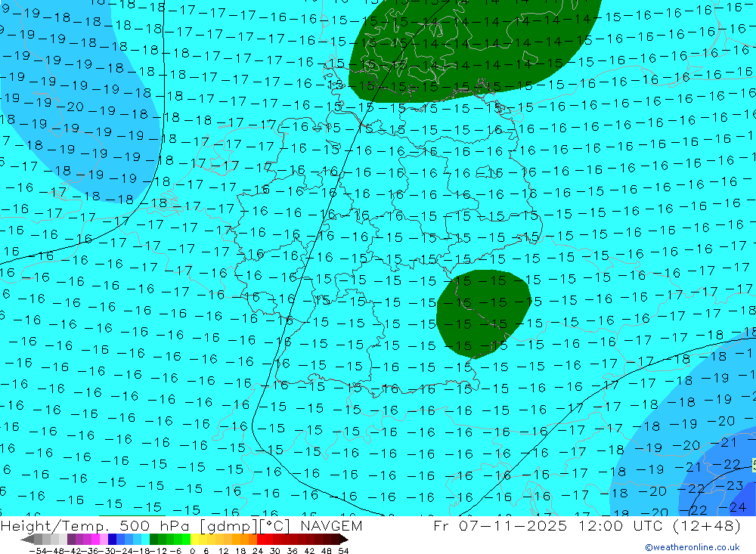Click the gray left arrow end of scale
Screen dimensions: 756x554
(28, 539)
